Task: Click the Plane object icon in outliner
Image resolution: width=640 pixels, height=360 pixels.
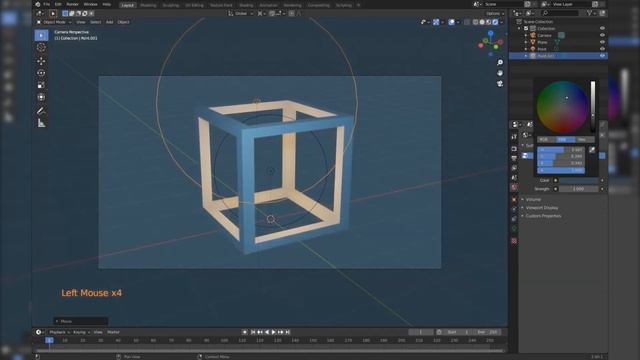Action: click(533, 42)
